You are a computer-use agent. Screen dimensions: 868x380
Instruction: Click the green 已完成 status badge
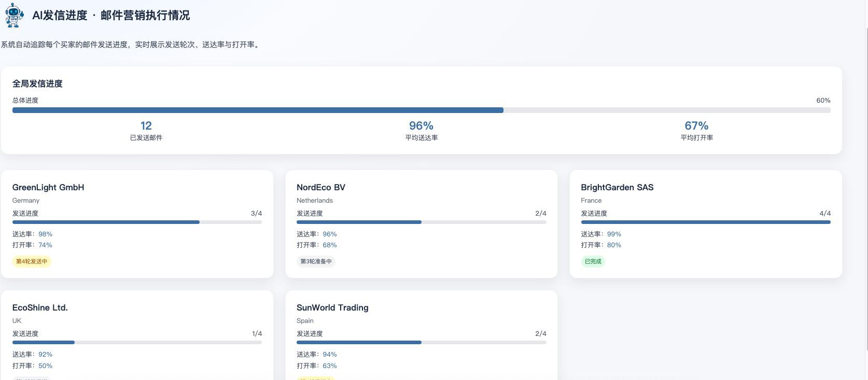point(593,262)
